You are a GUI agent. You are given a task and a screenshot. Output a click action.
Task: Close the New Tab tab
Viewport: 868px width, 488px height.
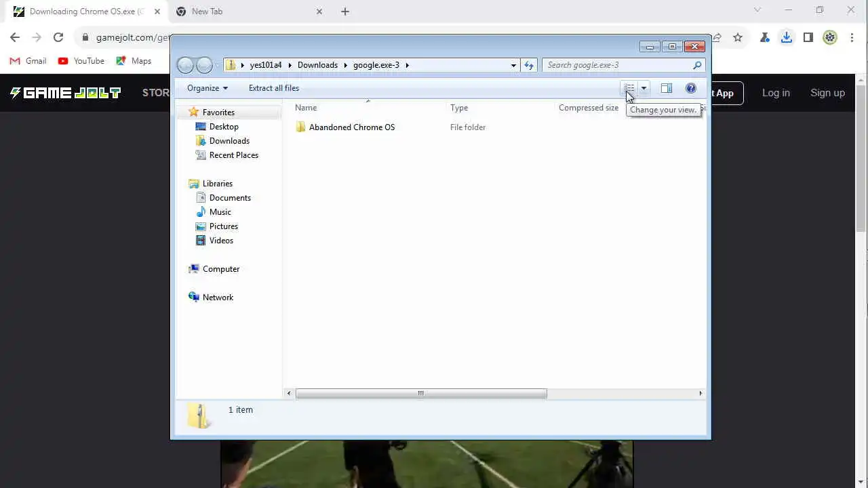(319, 12)
